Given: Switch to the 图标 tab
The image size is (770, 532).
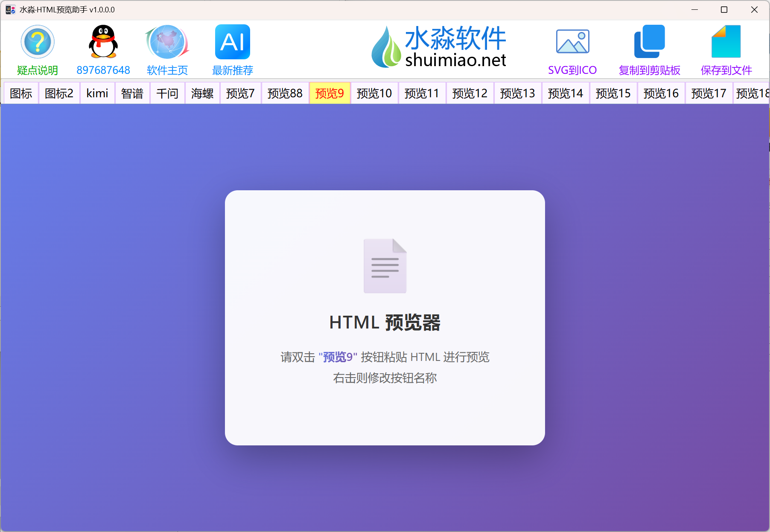Looking at the screenshot, I should [x=20, y=93].
